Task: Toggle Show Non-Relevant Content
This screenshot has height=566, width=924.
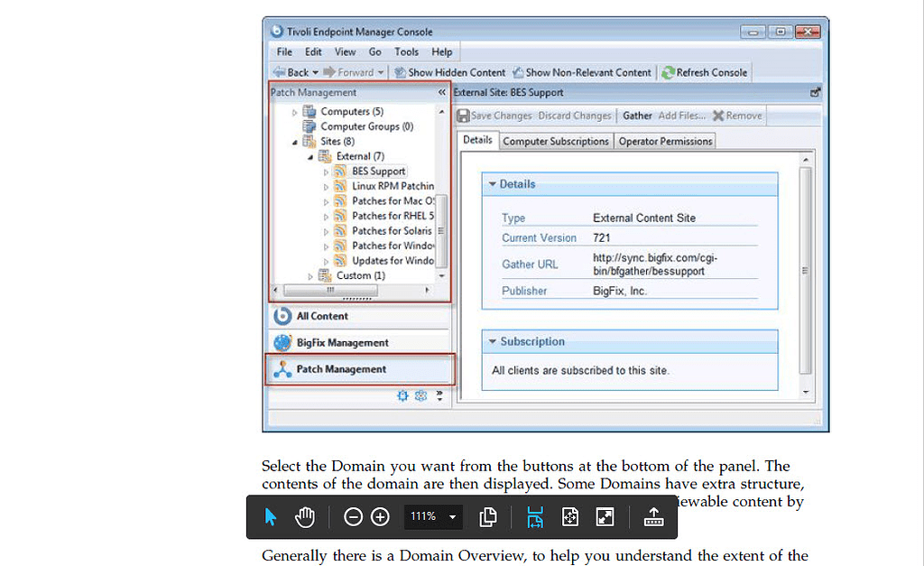Action: click(583, 72)
